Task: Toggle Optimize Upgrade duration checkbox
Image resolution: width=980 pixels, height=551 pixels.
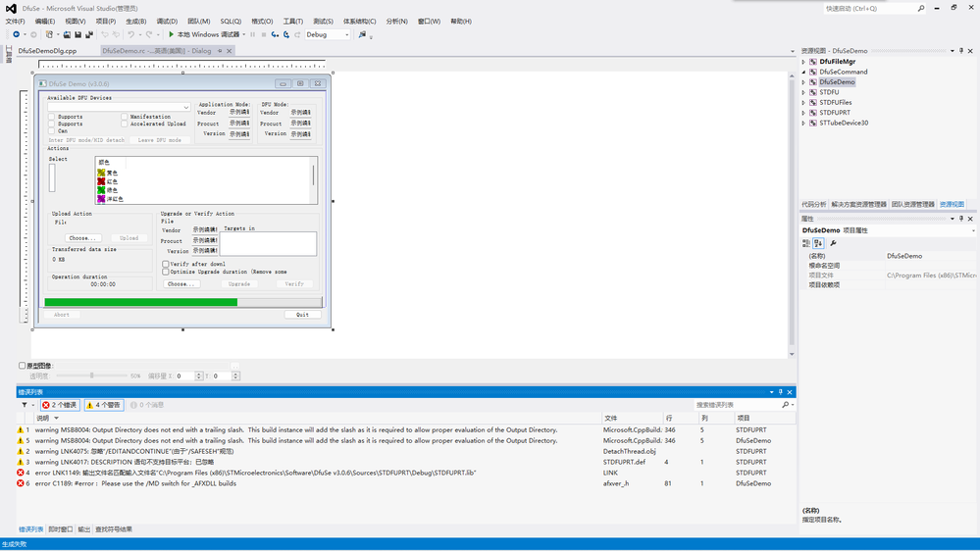Action: click(166, 272)
